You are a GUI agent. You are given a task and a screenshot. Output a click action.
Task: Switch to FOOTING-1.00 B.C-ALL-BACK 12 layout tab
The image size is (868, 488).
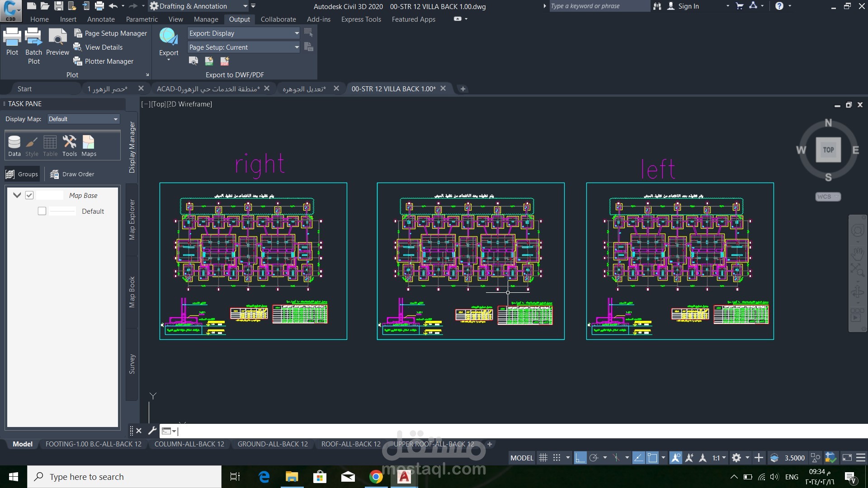pyautogui.click(x=94, y=444)
